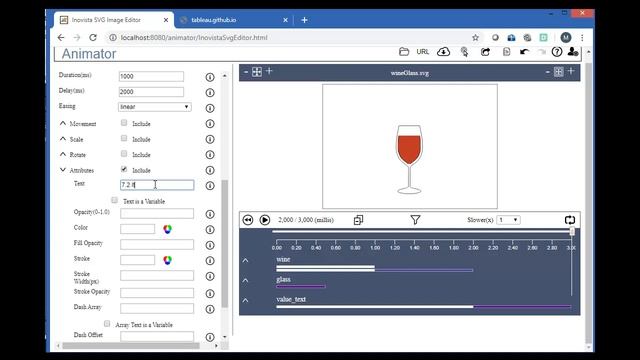Screen dimensions: 640x360
Task: Enable Scale Include checkbox
Action: (124, 138)
